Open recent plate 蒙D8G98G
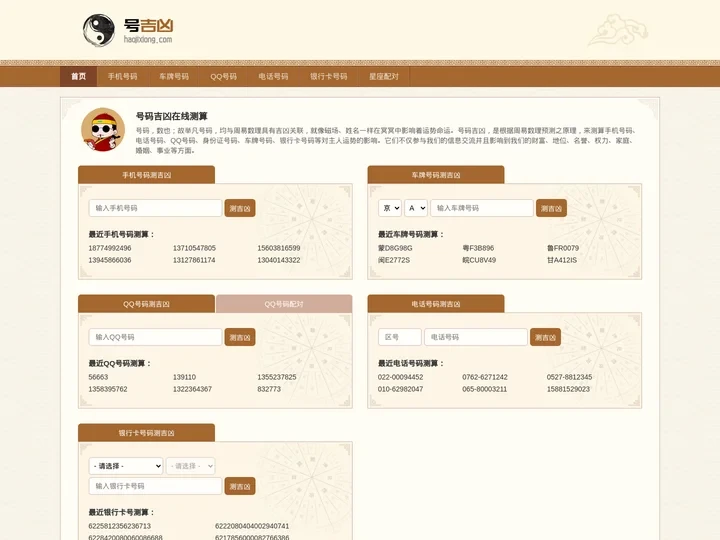 click(x=395, y=248)
